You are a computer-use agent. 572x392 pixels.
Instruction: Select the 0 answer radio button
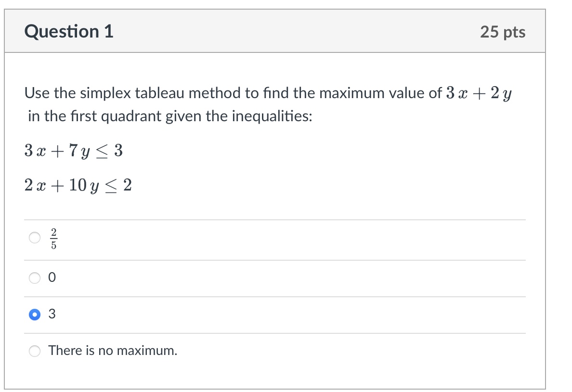pyautogui.click(x=34, y=278)
